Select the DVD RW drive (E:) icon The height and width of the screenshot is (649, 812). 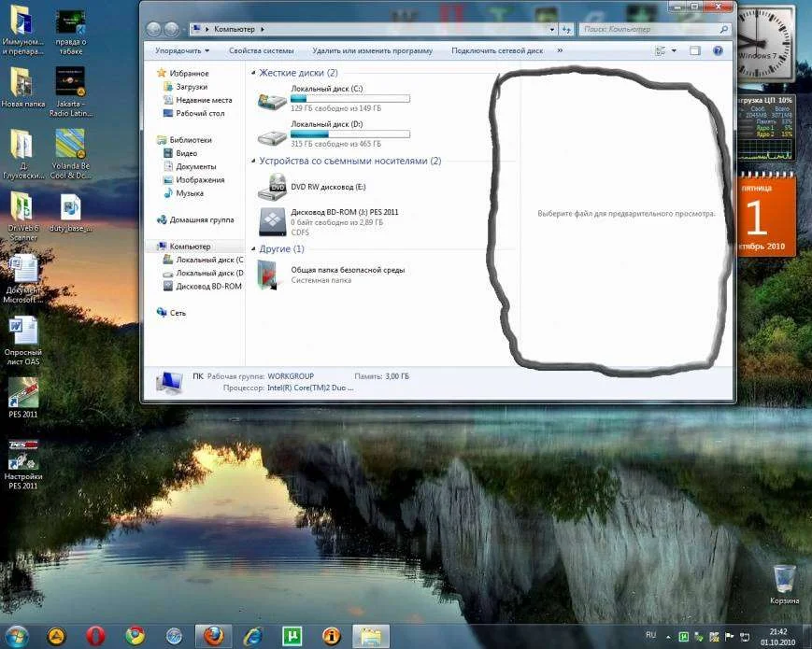coord(272,187)
